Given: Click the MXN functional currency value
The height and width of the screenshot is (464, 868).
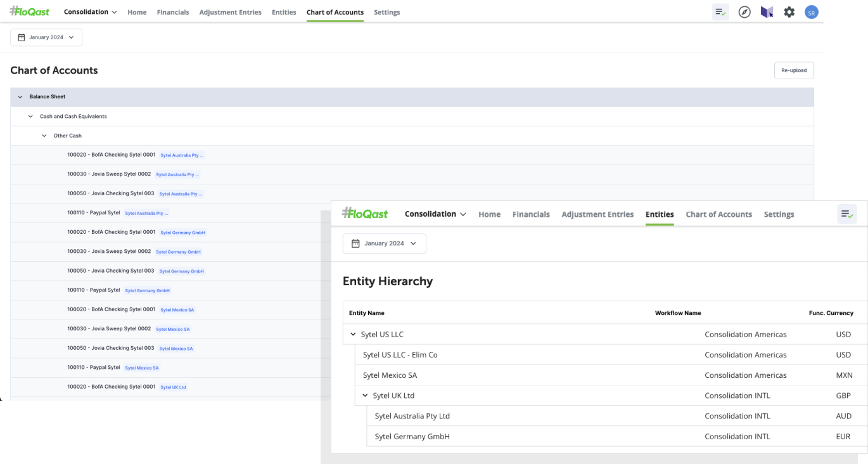Looking at the screenshot, I should click(x=843, y=375).
